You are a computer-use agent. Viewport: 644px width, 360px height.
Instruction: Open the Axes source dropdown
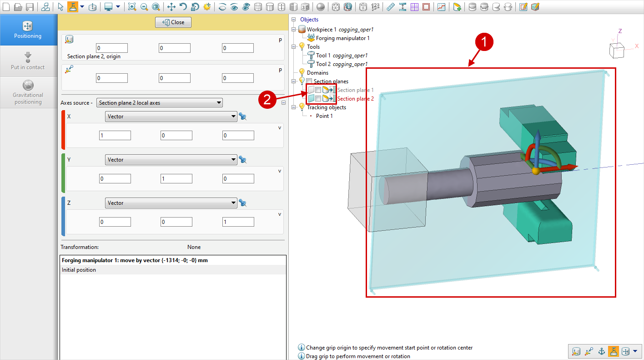pos(159,103)
